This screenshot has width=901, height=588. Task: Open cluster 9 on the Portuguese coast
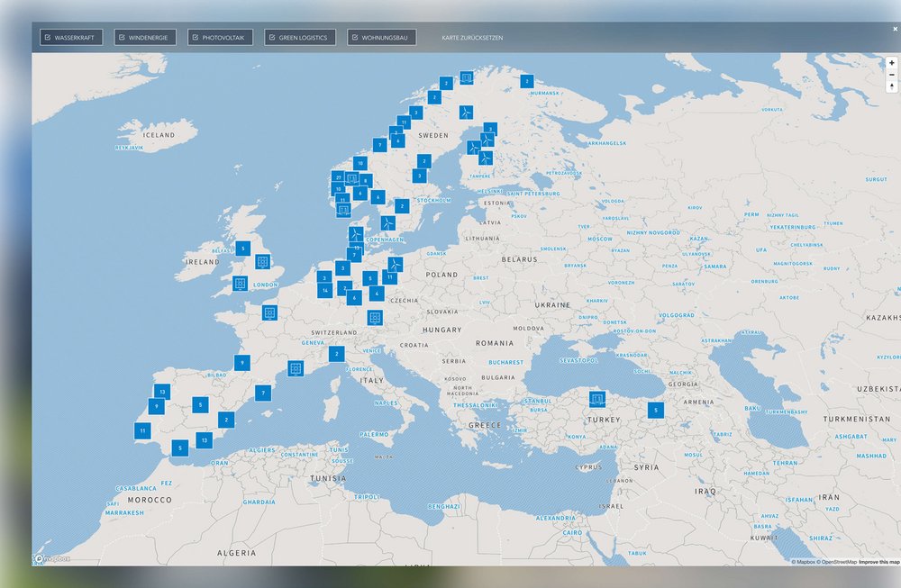coord(156,406)
